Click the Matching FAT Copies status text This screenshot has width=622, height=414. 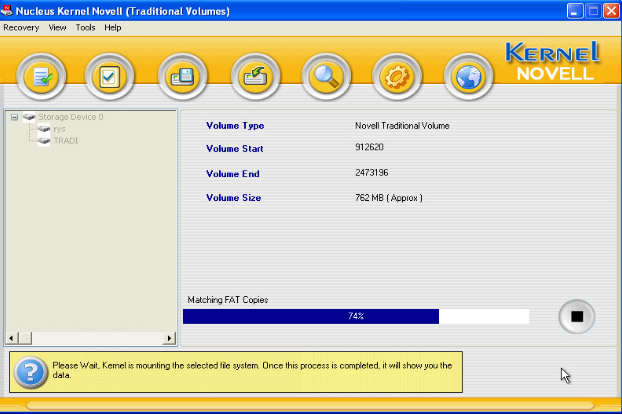click(x=228, y=300)
